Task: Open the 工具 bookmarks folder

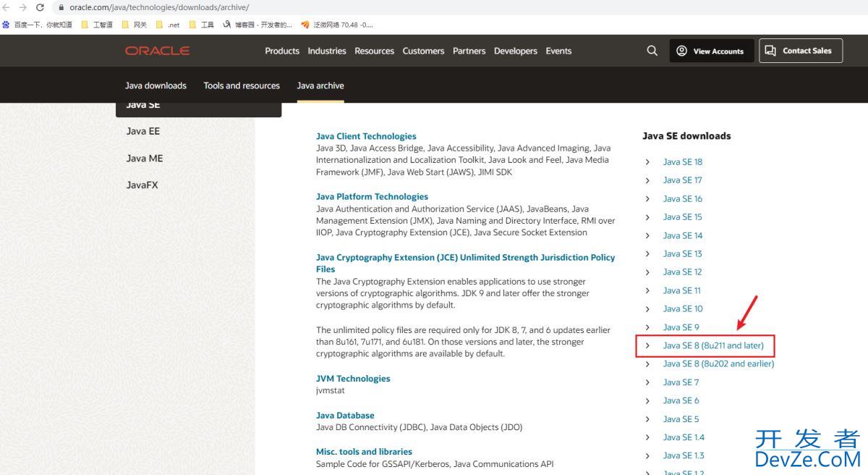Action: tap(202, 25)
